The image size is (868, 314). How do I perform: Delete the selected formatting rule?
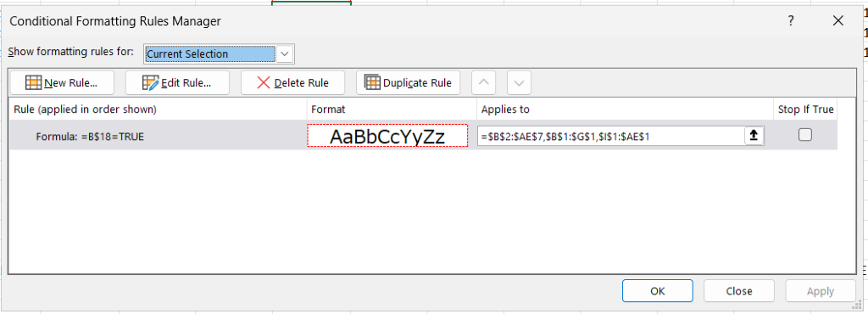tap(292, 83)
